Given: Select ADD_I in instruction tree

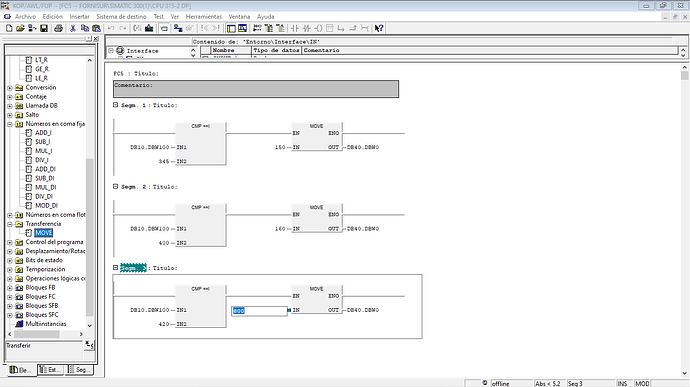Looking at the screenshot, I should pyautogui.click(x=43, y=133).
